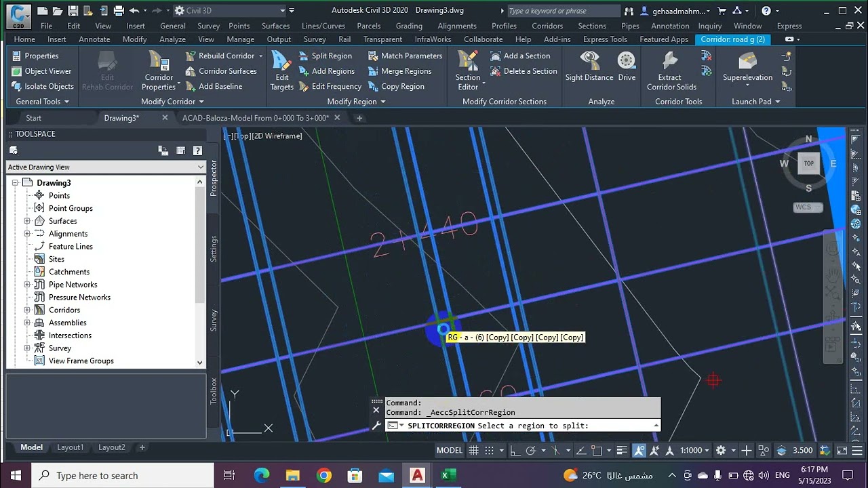The image size is (868, 488).
Task: Open Excel from the taskbar
Action: [448, 475]
